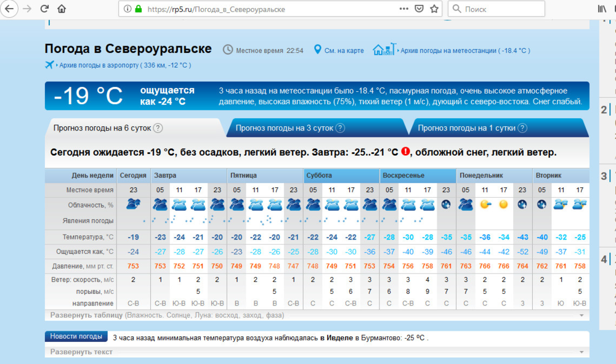This screenshot has width=616, height=364.
Task: Switch to the 3-day forecast tab
Action: (285, 128)
